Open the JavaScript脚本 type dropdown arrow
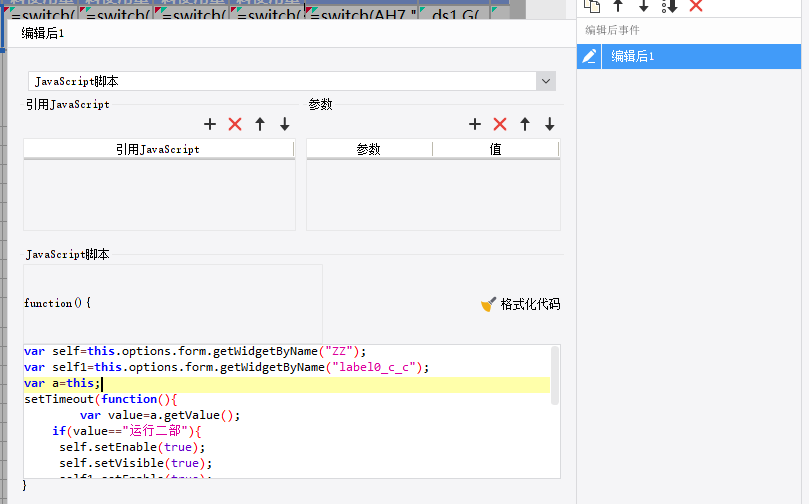The image size is (809, 504). pos(546,81)
